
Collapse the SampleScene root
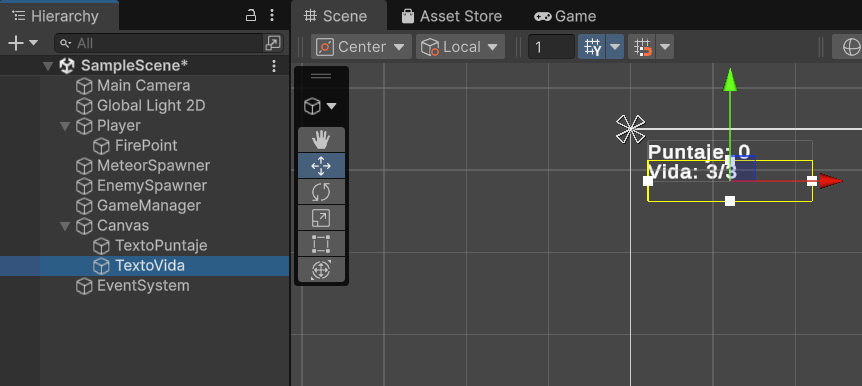point(48,67)
